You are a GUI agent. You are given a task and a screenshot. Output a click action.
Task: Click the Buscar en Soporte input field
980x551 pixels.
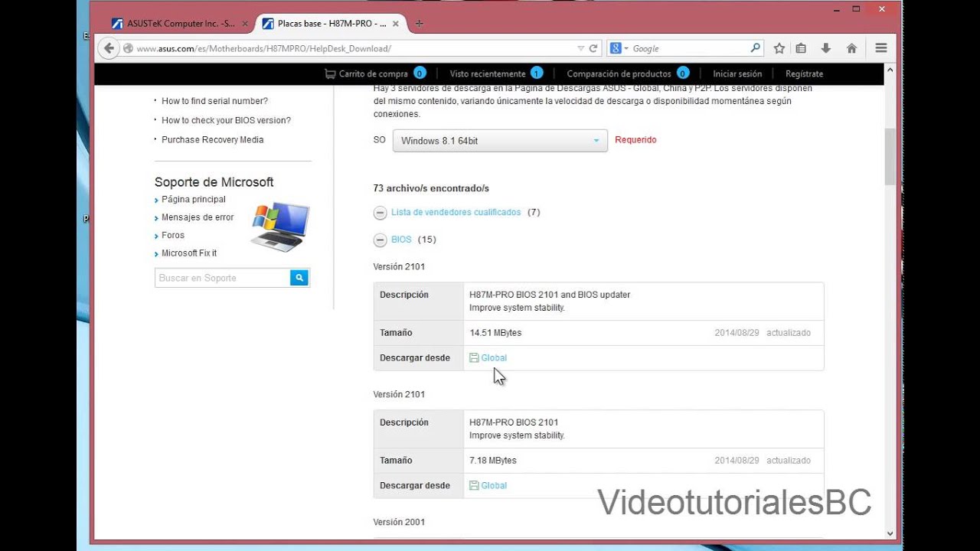point(222,278)
